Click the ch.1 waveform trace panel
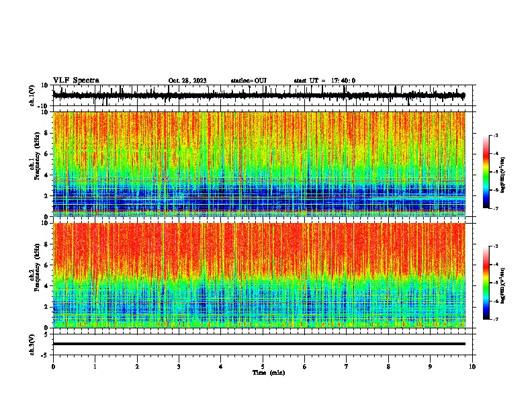The width and height of the screenshot is (532, 411). tap(262, 95)
